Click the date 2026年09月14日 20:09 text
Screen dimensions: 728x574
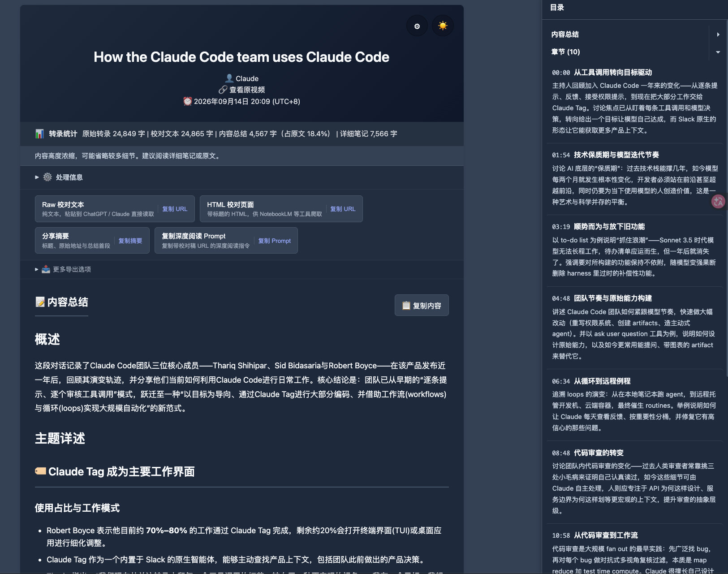[247, 101]
